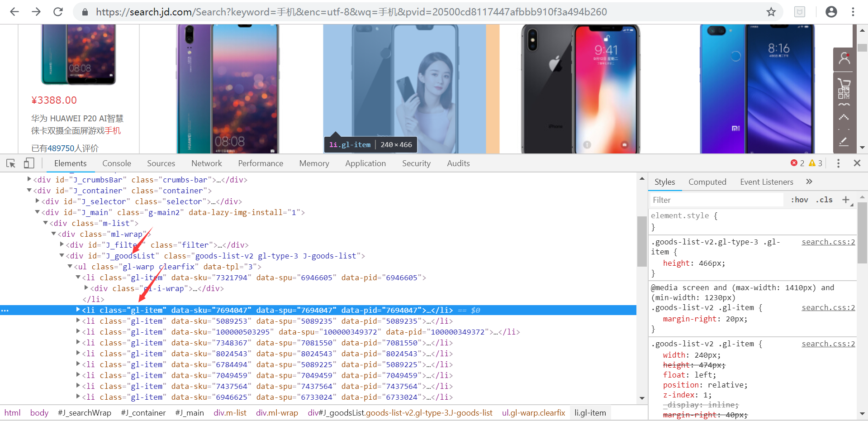Select li row with data-sku 8024543
Image resolution: width=868 pixels, height=421 pixels.
click(318, 354)
